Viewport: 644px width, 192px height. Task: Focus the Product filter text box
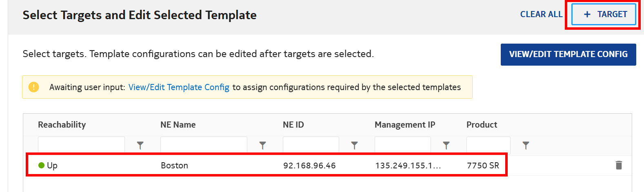click(x=488, y=145)
